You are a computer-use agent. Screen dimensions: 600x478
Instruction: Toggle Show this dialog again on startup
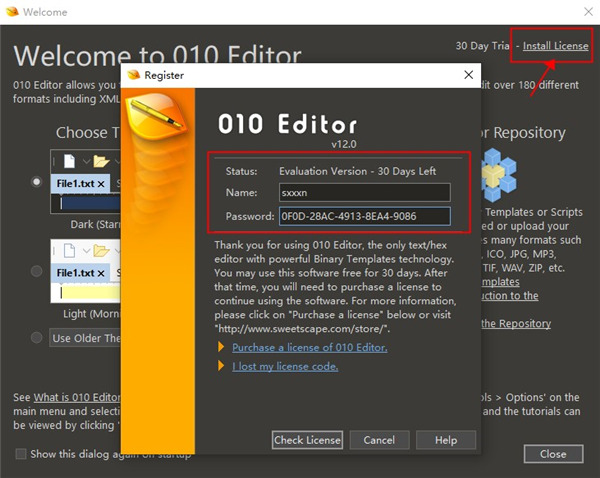point(21,454)
